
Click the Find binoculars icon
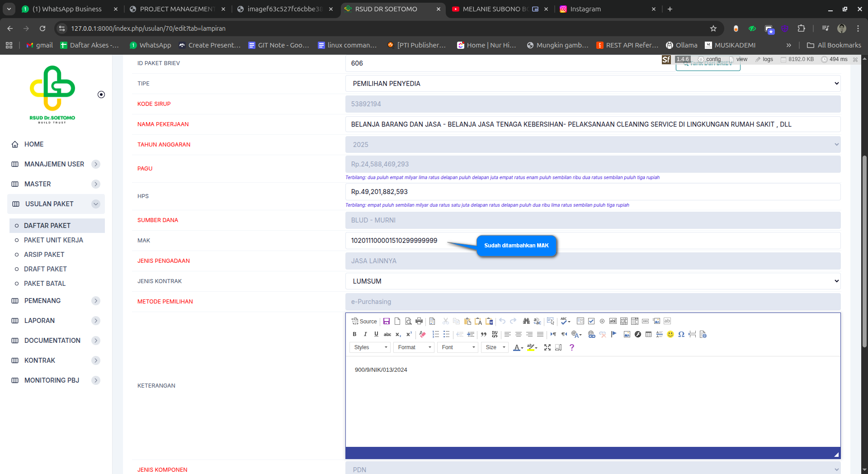click(526, 321)
